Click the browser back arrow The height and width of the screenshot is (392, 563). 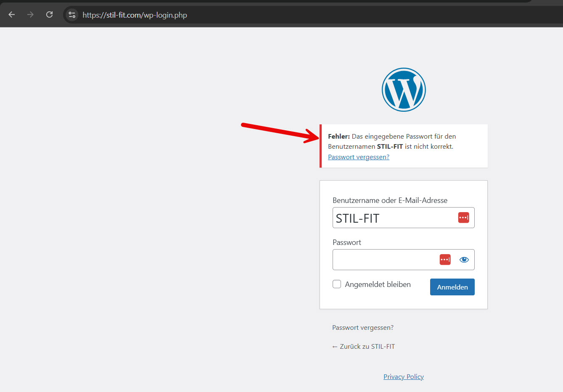click(x=12, y=15)
